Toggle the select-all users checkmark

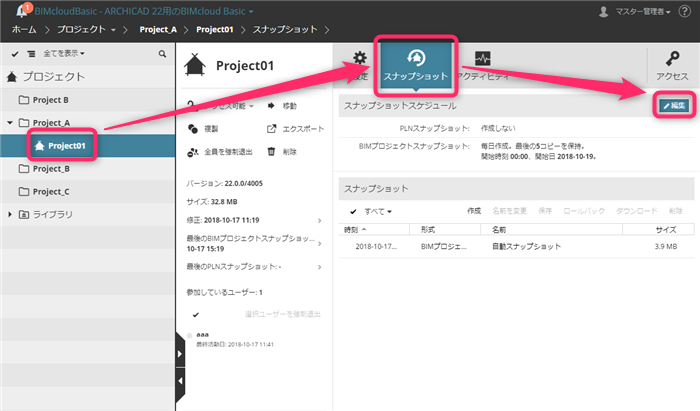pos(196,315)
